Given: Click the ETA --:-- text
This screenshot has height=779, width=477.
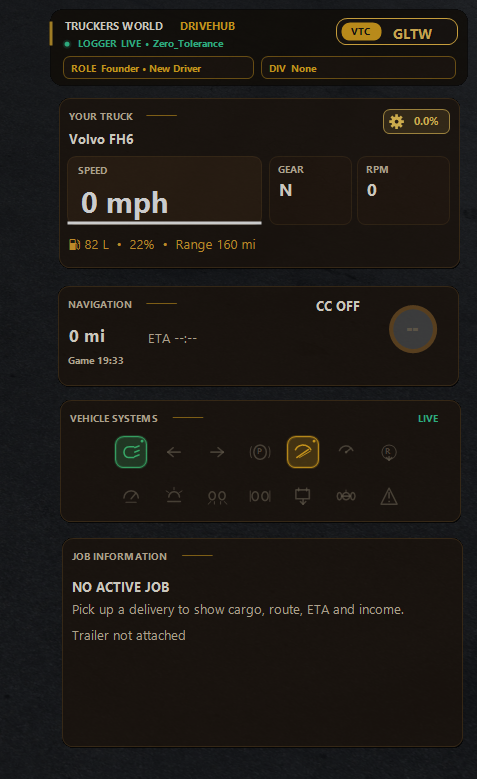Looking at the screenshot, I should 172,339.
